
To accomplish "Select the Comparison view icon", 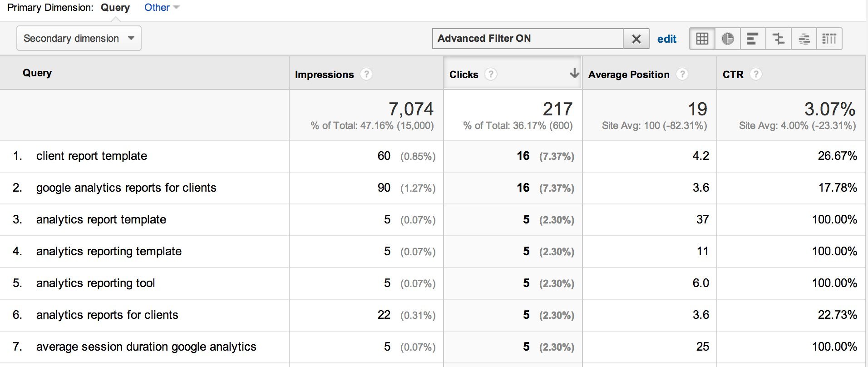I will [x=778, y=39].
